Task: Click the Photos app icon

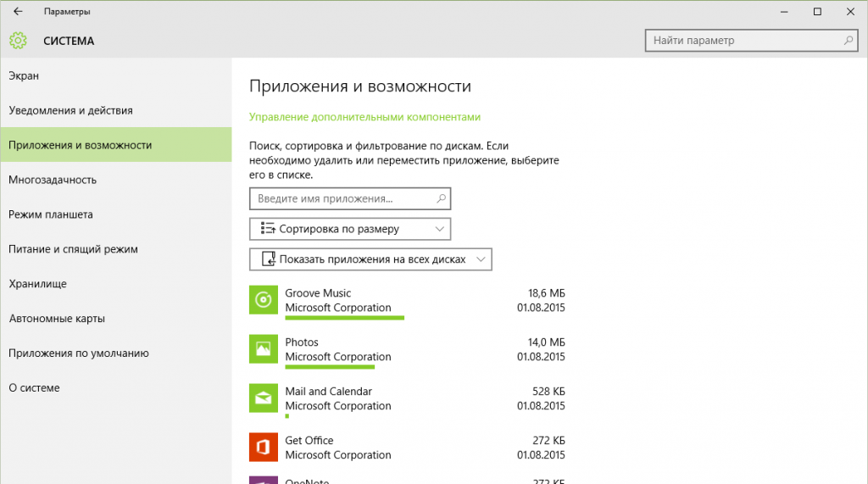Action: pyautogui.click(x=264, y=349)
